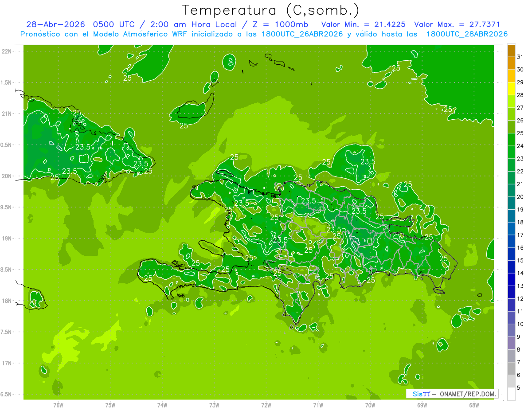
Task: Click the legend label 25 on the color bar
Action: pos(520,133)
